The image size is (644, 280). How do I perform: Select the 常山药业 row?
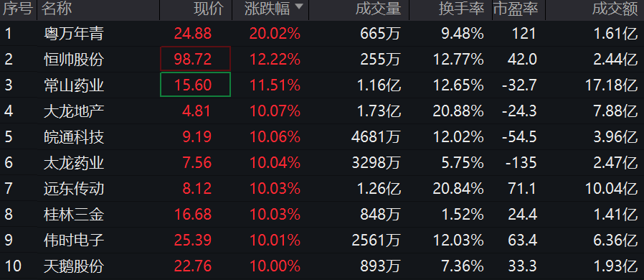322,85
